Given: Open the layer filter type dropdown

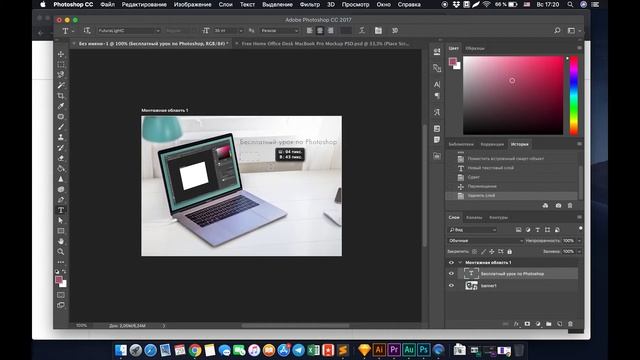Looking at the screenshot, I should coord(472,230).
